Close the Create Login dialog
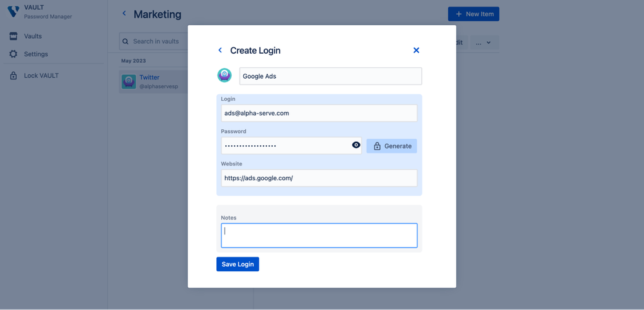This screenshot has height=310, width=644. pyautogui.click(x=416, y=50)
